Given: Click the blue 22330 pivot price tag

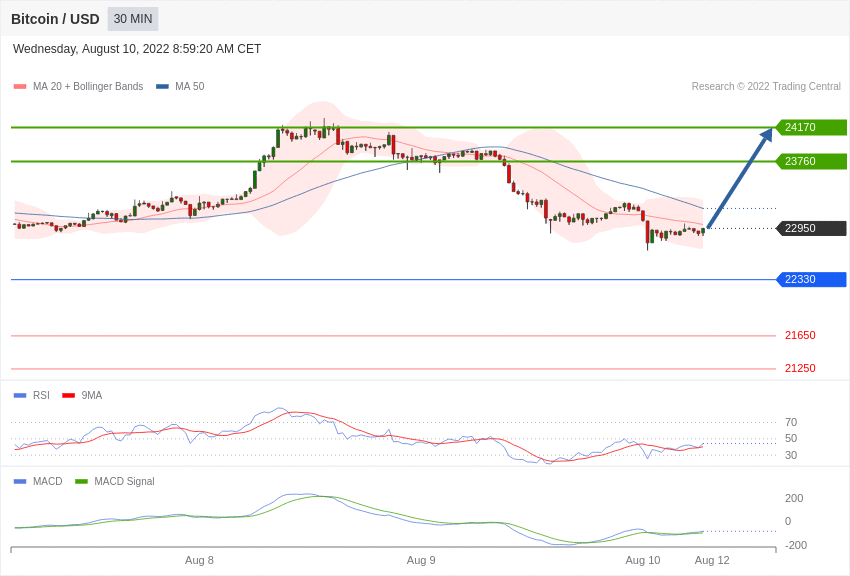Looking at the screenshot, I should coord(812,280).
